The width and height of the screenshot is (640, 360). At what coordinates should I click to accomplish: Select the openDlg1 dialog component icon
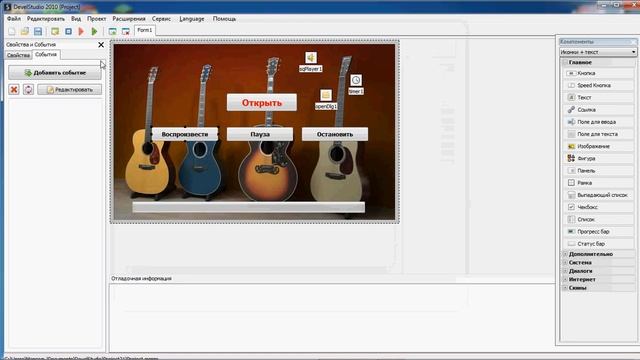point(326,95)
